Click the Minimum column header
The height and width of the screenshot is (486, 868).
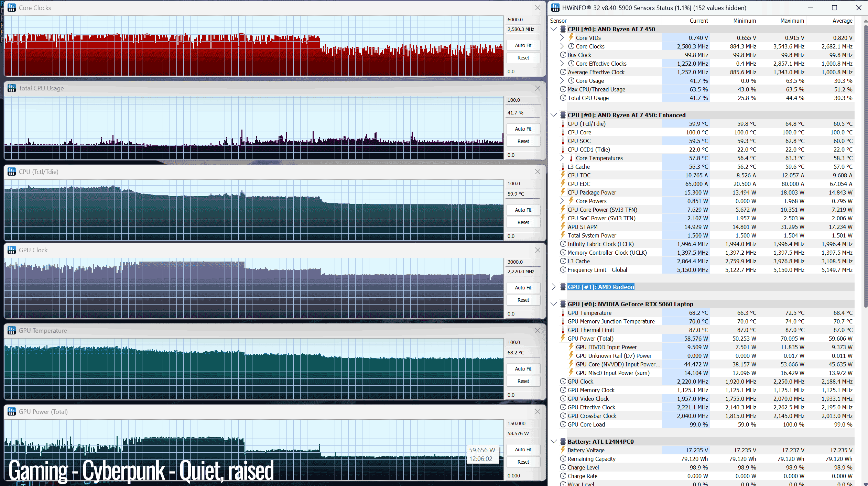[x=734, y=21]
